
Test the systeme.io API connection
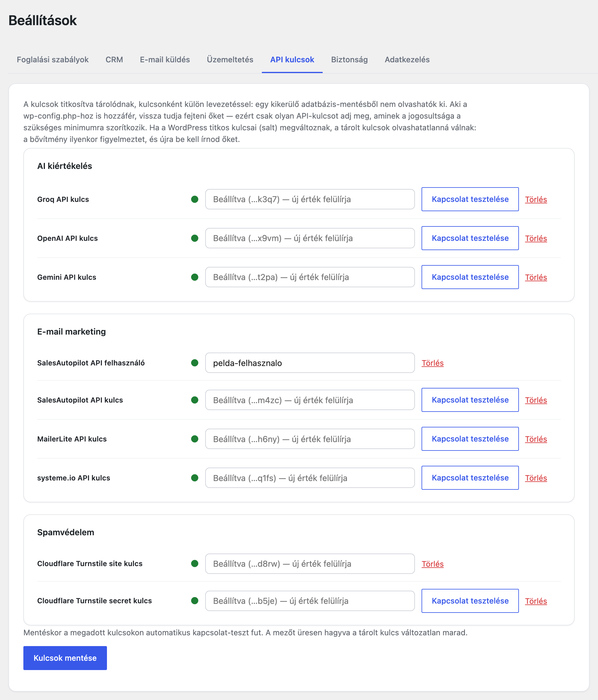470,478
